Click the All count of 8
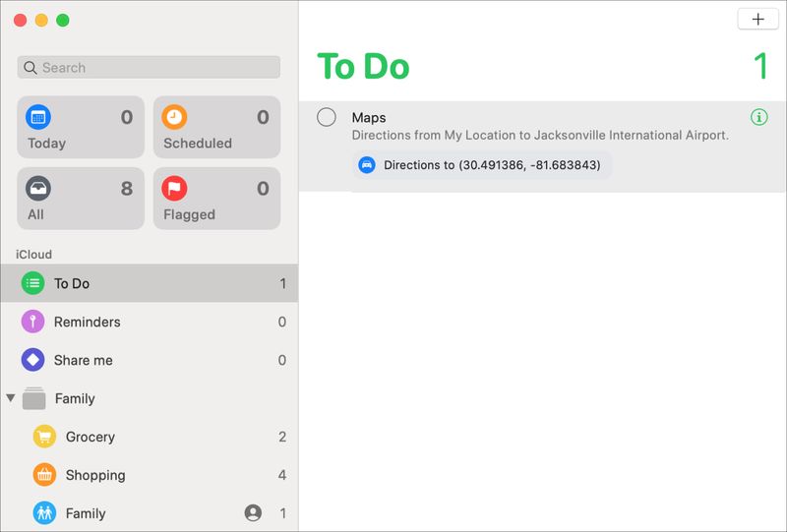Image resolution: width=787 pixels, height=532 pixels. coord(127,189)
